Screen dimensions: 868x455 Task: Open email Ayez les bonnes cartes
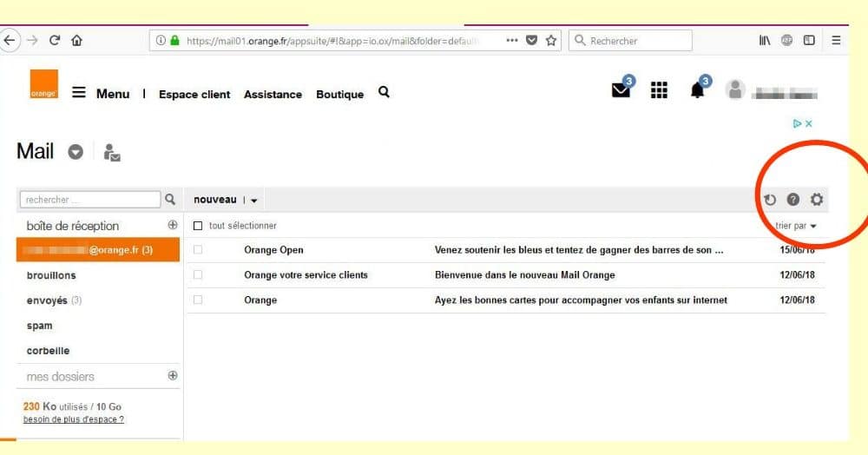coord(581,300)
